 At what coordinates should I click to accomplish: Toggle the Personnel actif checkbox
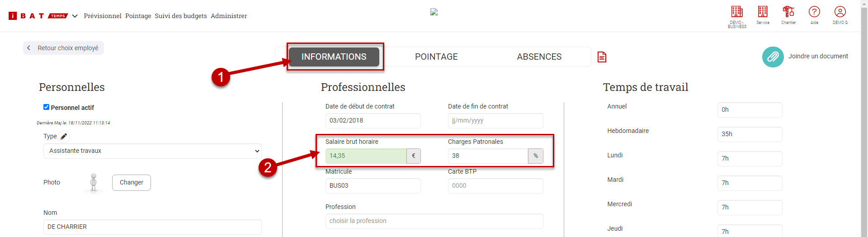(x=46, y=107)
